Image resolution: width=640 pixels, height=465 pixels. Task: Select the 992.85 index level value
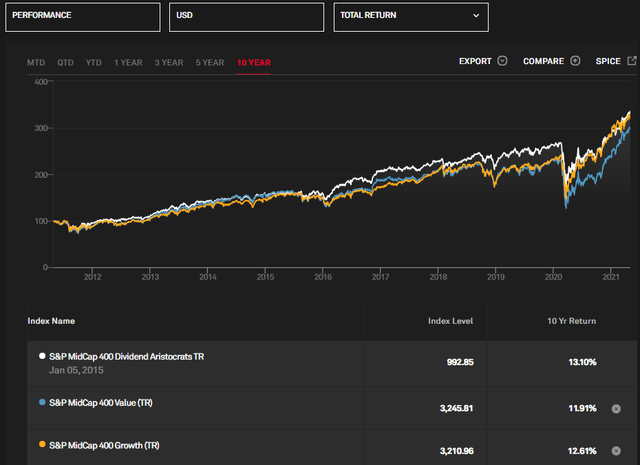[460, 362]
